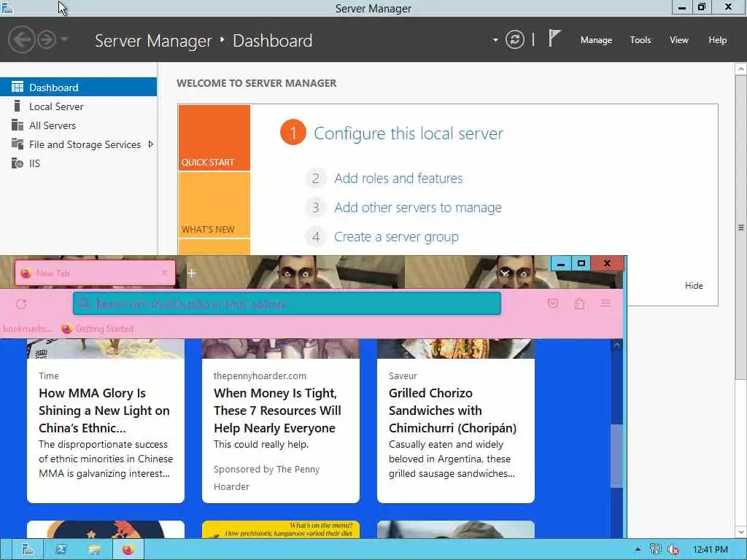Click the muted speaker tray icon
This screenshot has width=747, height=560.
[673, 550]
